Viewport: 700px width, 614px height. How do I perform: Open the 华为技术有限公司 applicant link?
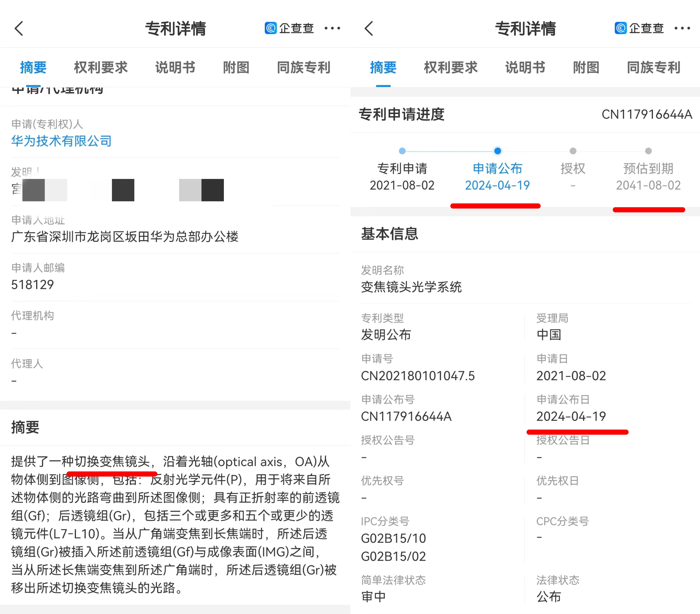[x=61, y=141]
